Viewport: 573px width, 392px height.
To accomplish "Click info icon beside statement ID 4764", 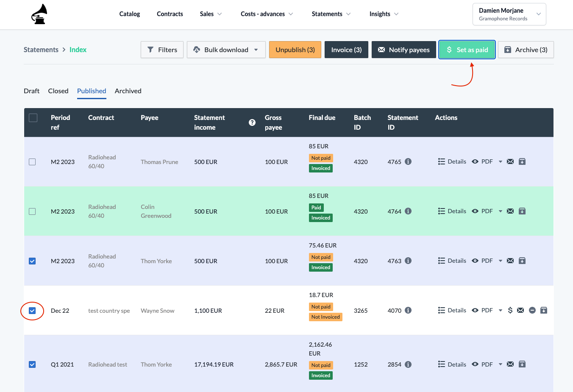I will 408,211.
